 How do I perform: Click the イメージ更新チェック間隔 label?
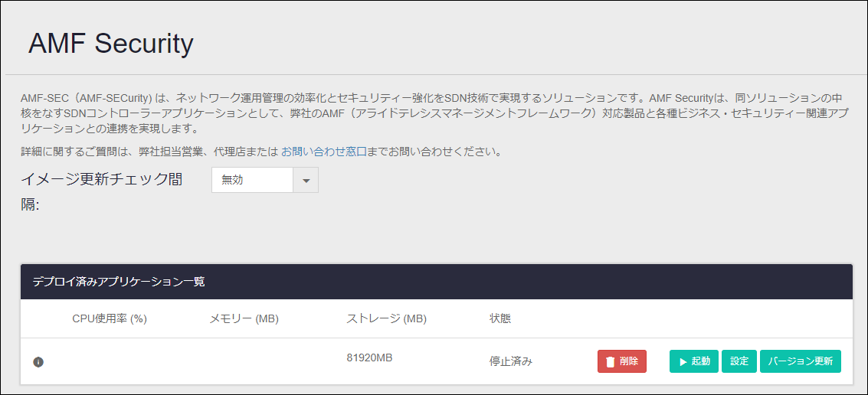(x=102, y=192)
